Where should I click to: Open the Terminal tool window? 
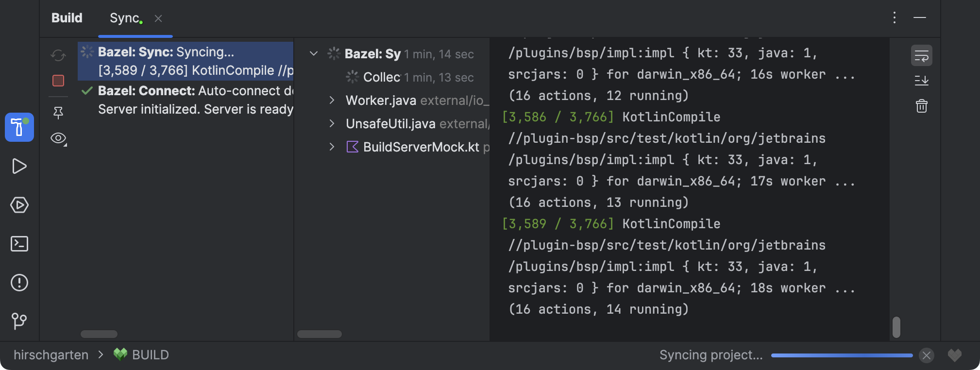pos(19,244)
